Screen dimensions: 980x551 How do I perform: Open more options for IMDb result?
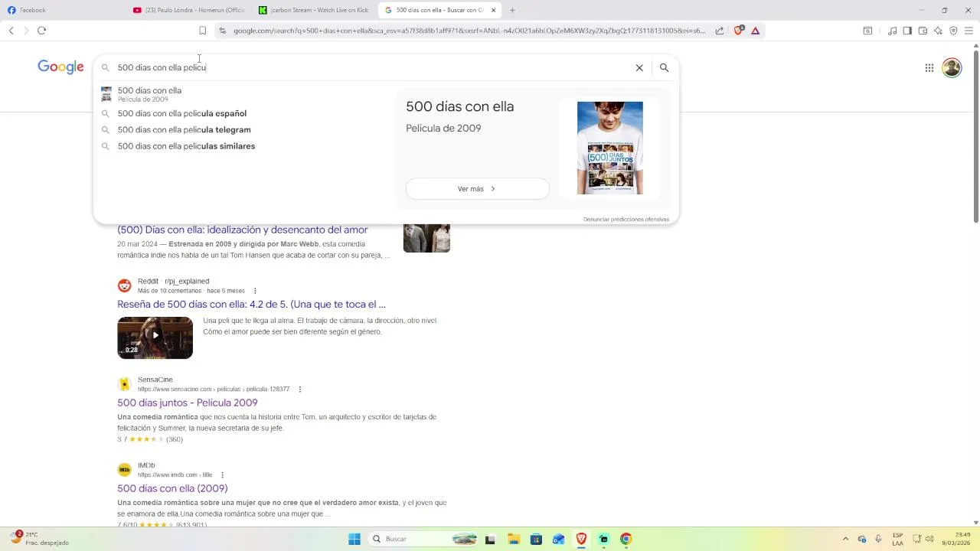[222, 474]
